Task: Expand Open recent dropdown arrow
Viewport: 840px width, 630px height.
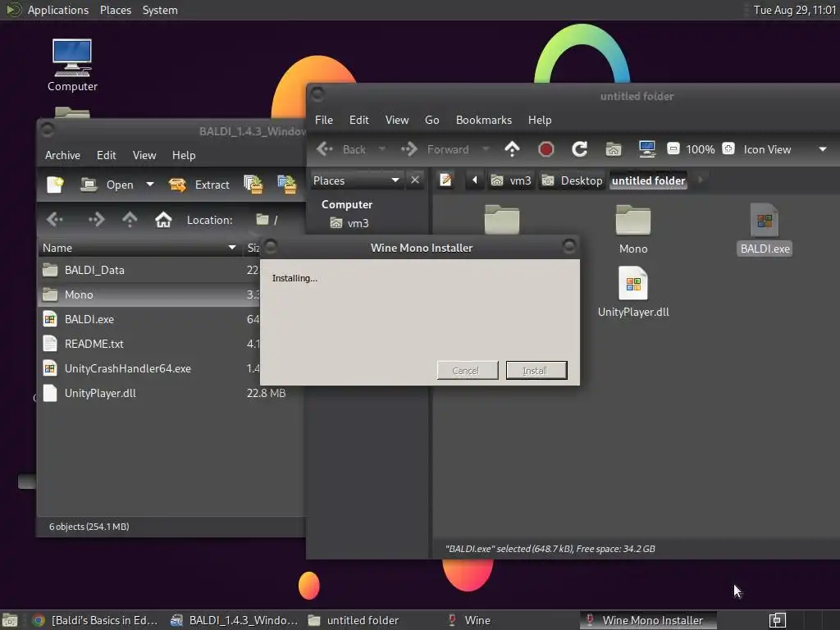Action: [x=150, y=185]
